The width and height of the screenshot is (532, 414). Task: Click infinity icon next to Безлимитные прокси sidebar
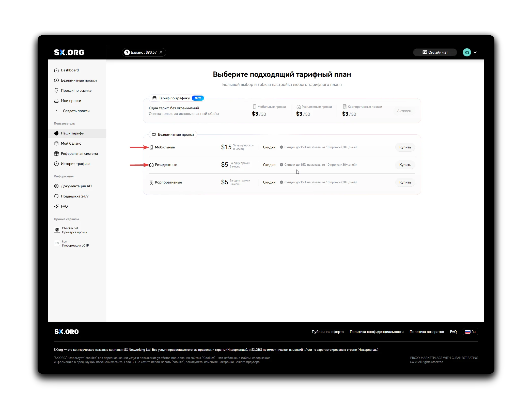coord(56,80)
